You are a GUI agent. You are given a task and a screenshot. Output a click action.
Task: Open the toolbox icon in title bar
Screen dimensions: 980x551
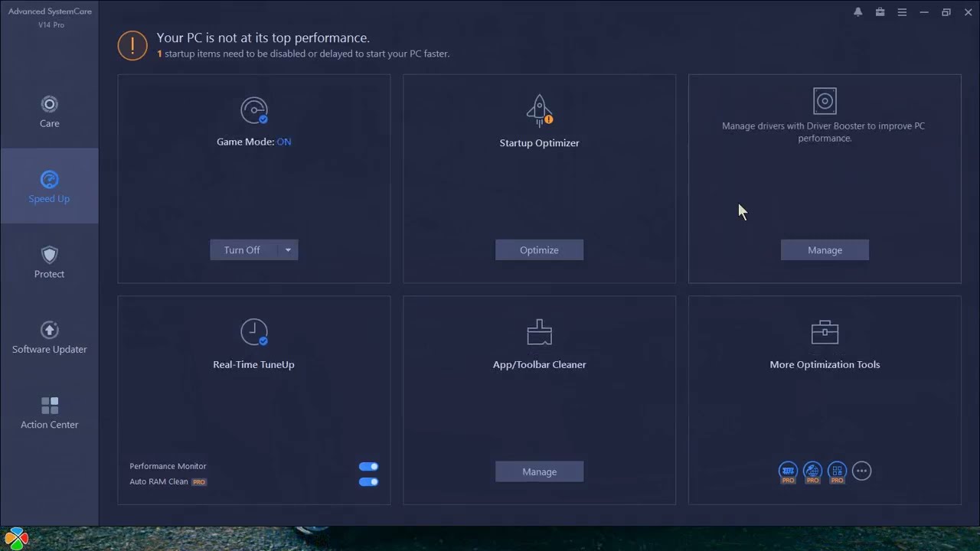880,12
